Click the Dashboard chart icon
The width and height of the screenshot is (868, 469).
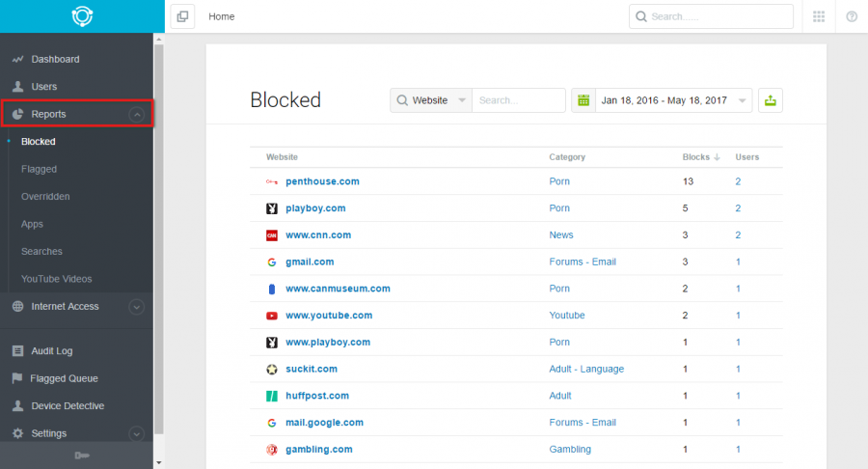17,59
